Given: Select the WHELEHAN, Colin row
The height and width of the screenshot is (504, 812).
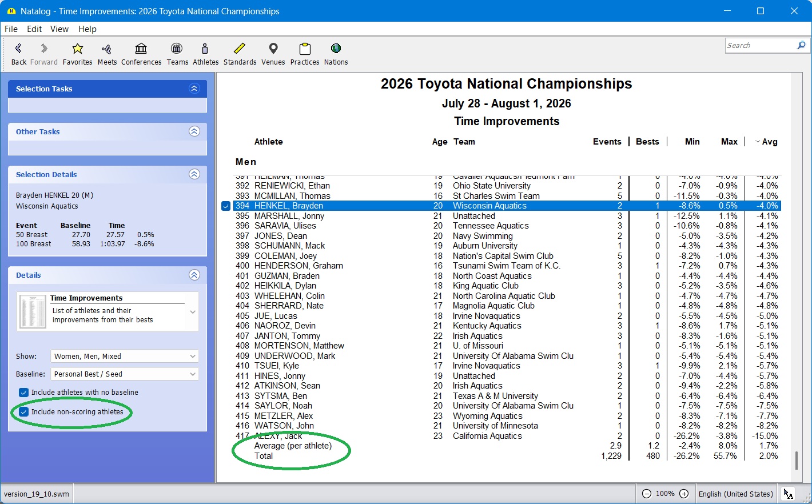Looking at the screenshot, I should click(x=507, y=296).
